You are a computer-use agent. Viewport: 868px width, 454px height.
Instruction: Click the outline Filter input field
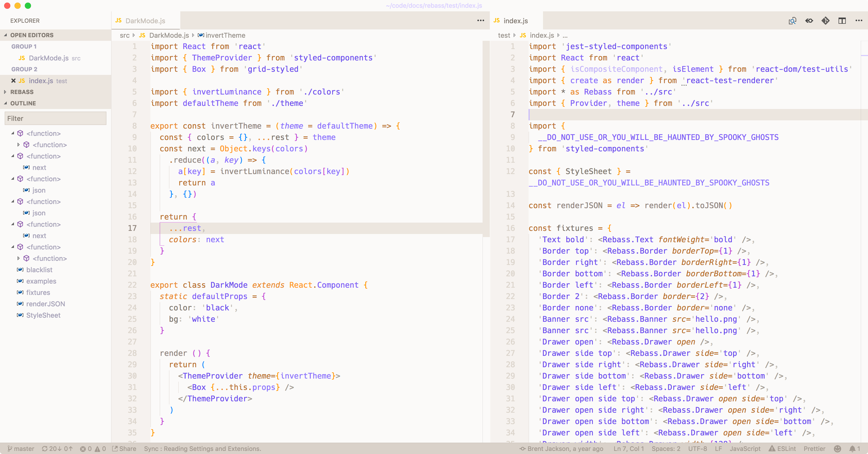click(56, 119)
